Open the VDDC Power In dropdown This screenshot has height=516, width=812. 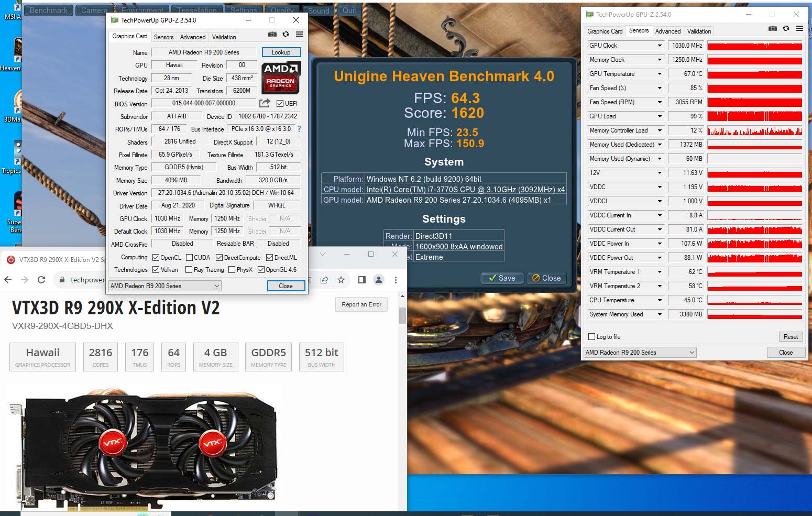click(x=660, y=244)
